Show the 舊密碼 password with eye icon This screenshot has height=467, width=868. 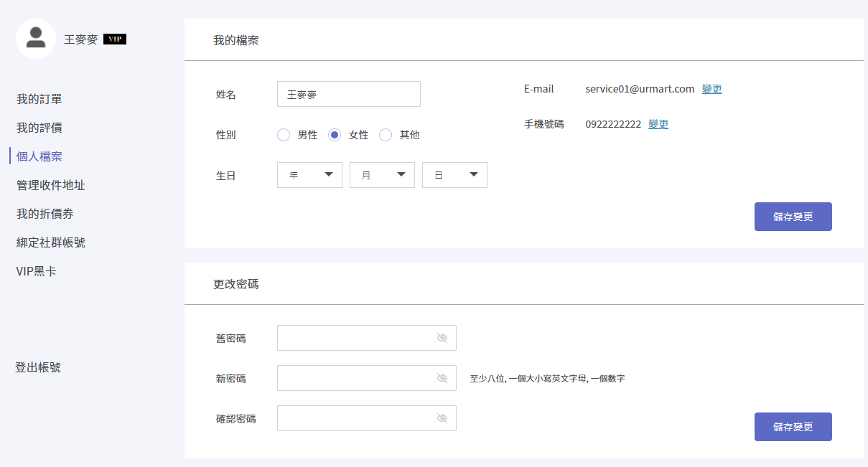(x=442, y=338)
